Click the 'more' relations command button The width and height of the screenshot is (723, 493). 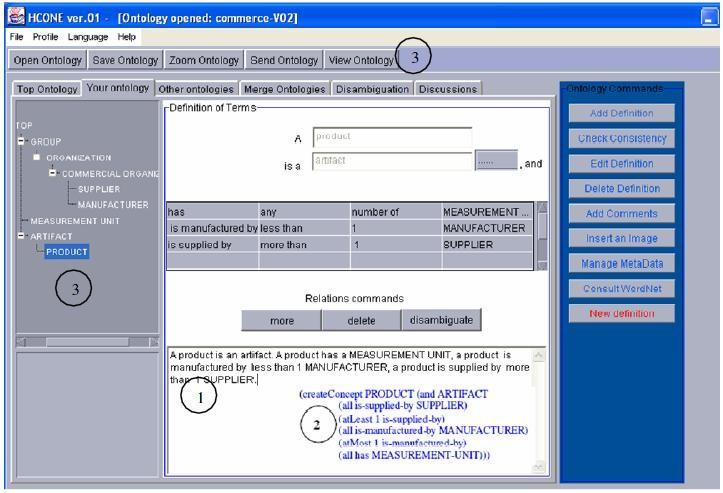281,321
